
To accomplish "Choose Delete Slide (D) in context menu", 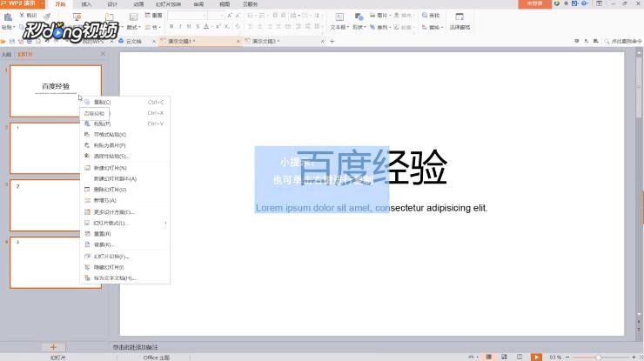I will 124,190.
